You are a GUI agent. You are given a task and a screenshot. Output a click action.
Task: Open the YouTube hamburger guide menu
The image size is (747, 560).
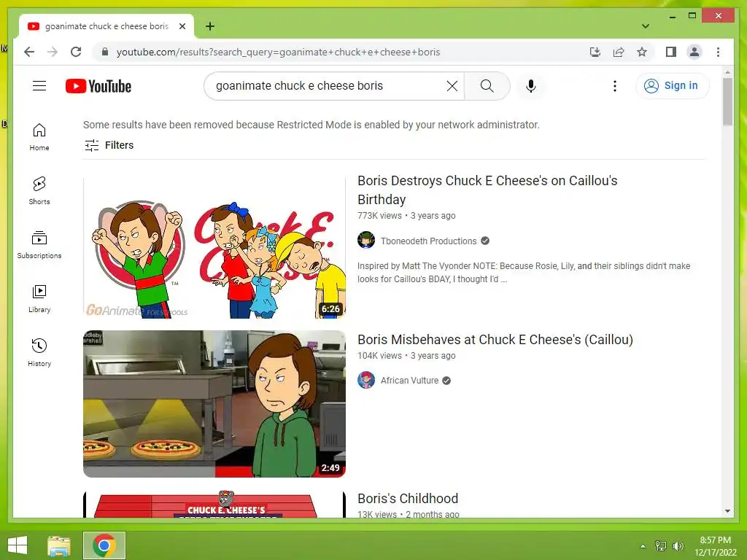click(39, 86)
